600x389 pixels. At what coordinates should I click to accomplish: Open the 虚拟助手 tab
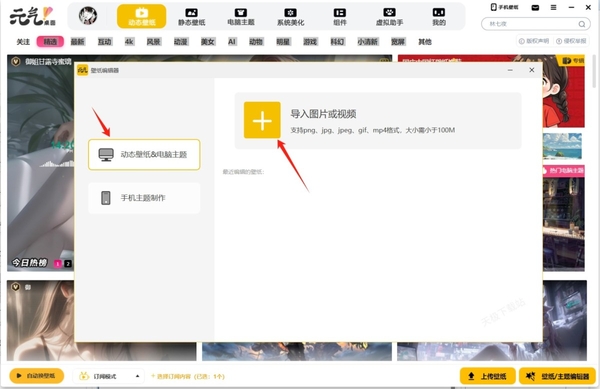(389, 17)
